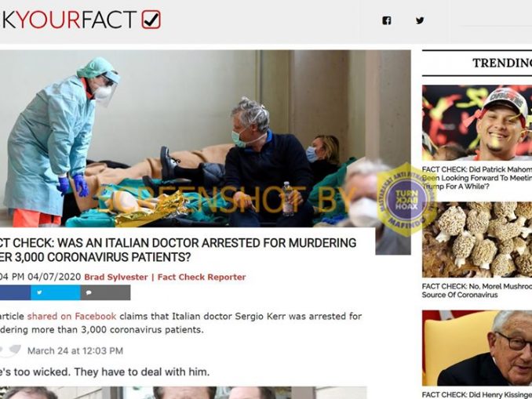This screenshot has width=532, height=399.
Task: Open the Henry Kissinger fact check headline
Action: pos(477,394)
